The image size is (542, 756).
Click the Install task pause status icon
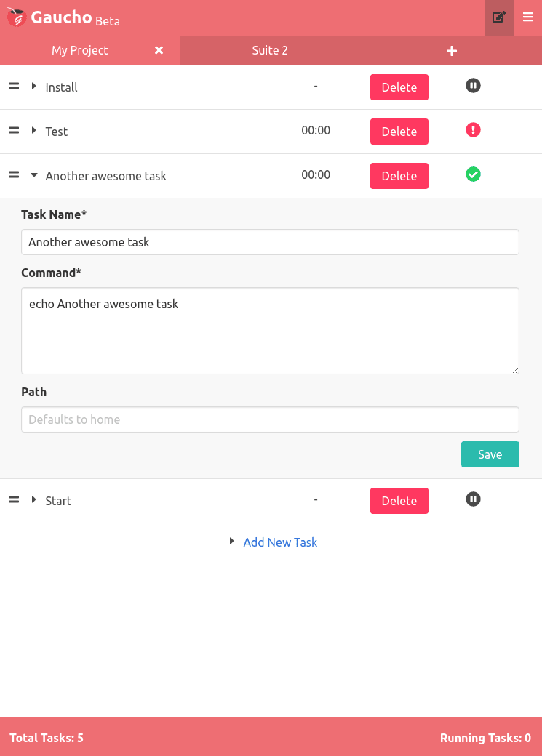(473, 86)
